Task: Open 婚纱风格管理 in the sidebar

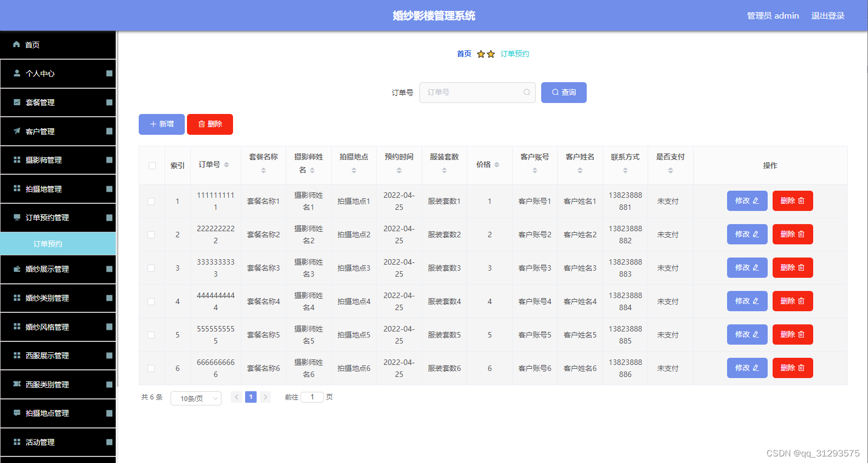Action: (58, 327)
